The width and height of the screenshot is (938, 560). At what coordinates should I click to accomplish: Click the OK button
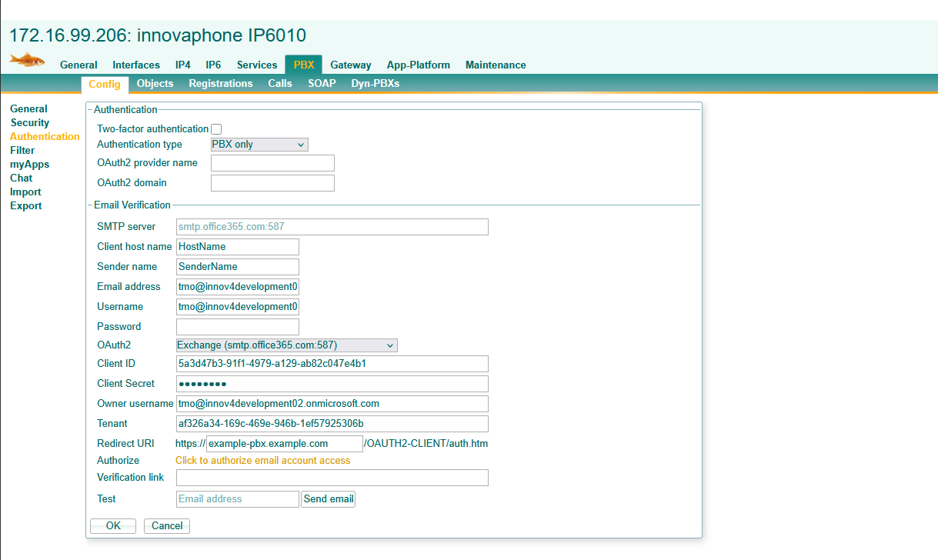(113, 526)
